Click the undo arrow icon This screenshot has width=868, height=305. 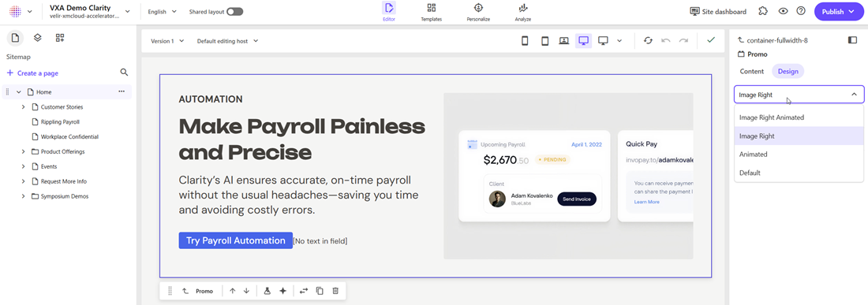pos(667,41)
